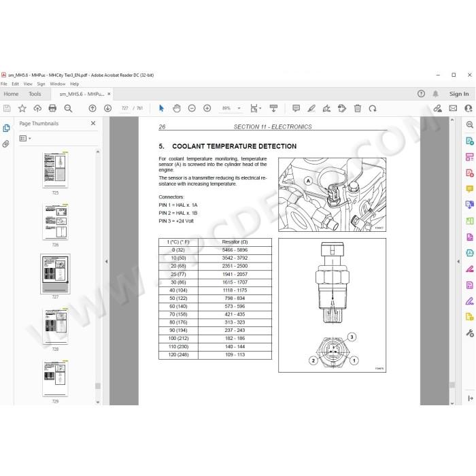476x476 pixels.
Task: Rotate page with the rotate icon
Action: pos(373,108)
